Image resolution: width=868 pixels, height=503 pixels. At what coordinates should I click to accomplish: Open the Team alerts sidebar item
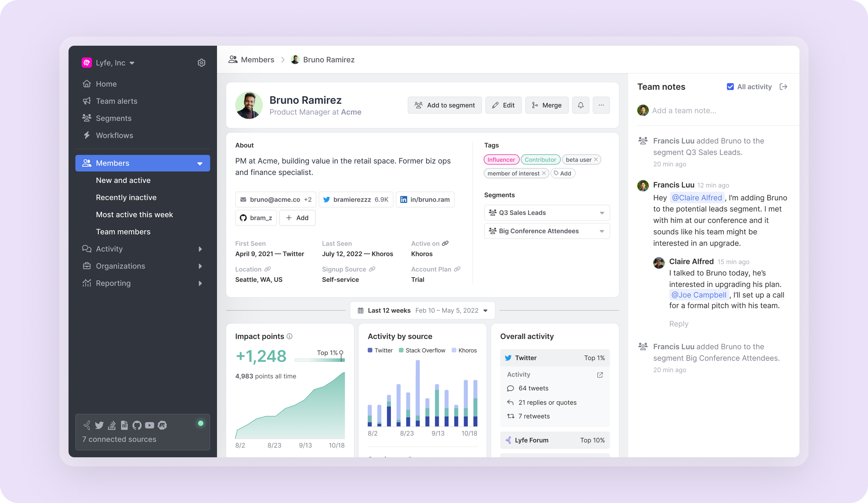116,101
